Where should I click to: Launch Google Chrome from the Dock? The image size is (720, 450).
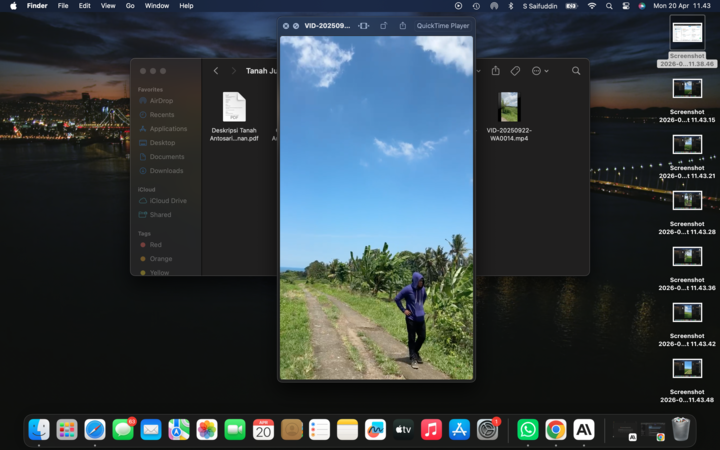[x=555, y=429]
